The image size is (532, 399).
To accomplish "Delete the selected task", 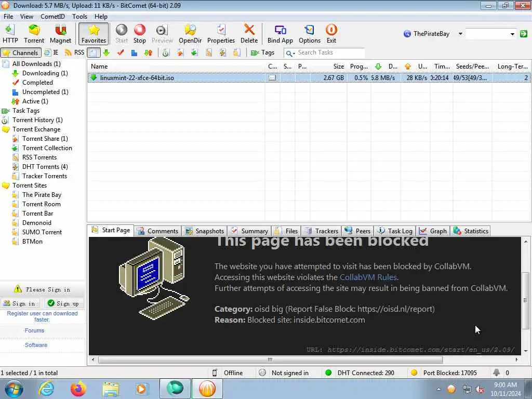I will point(249,34).
